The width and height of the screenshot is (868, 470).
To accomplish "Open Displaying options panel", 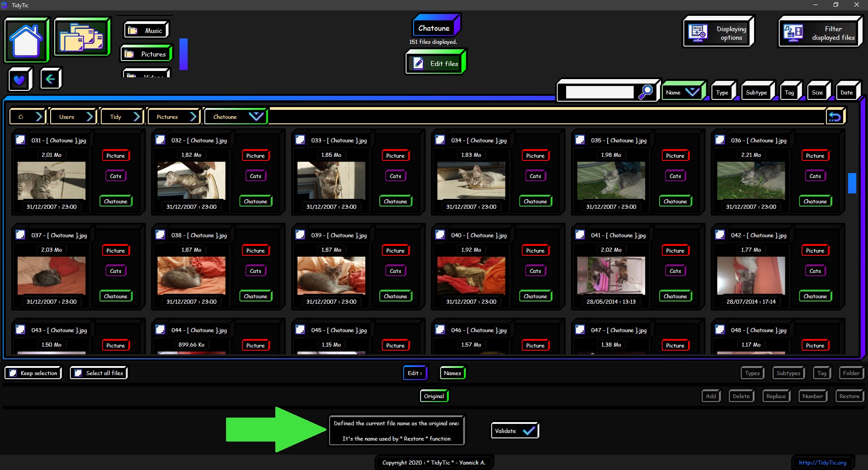I will tap(718, 33).
